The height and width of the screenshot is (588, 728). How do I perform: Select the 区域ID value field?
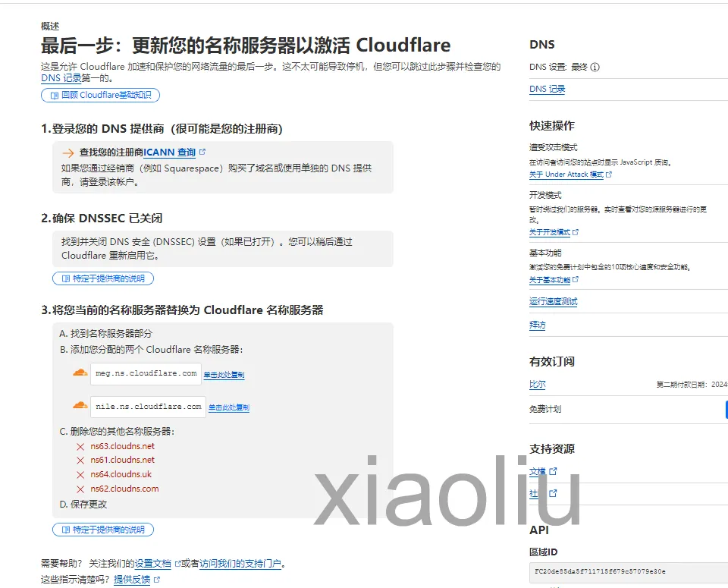point(629,572)
